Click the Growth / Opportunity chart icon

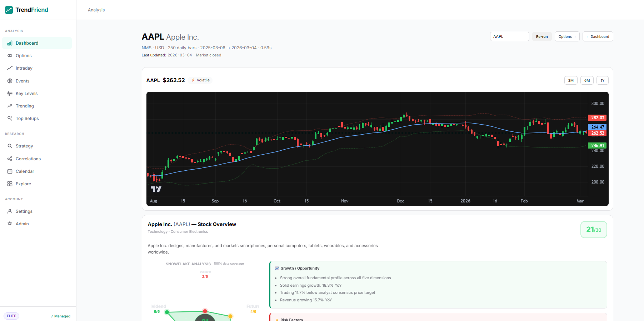277,269
